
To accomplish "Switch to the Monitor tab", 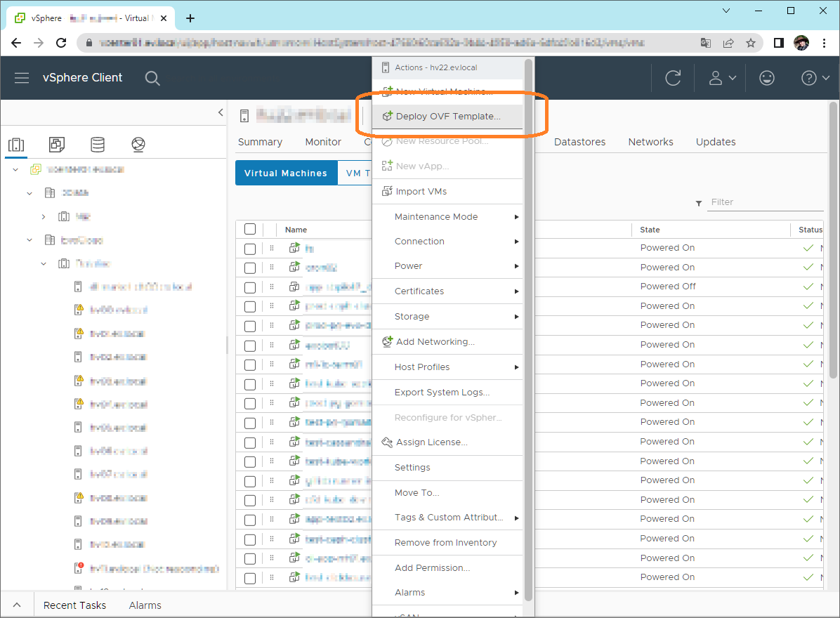I will click(x=323, y=142).
